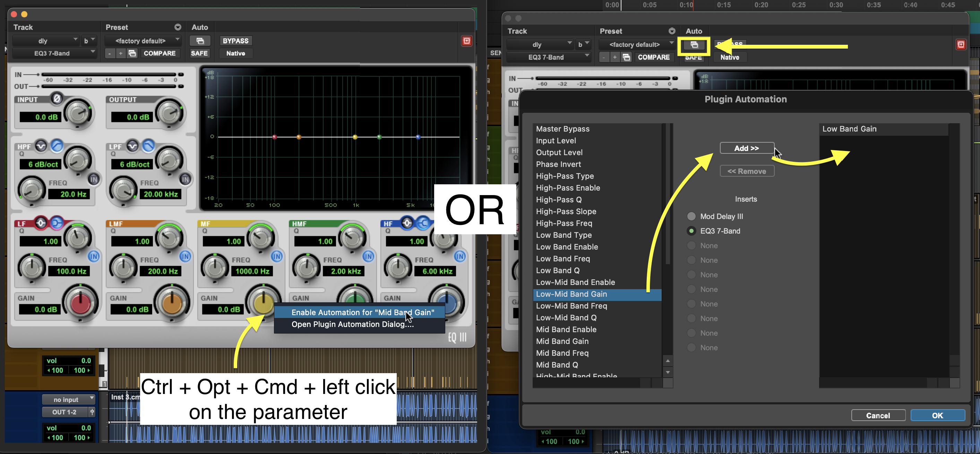Screen dimensions: 980x454
Task: Click OK in Plugin Automation dialog
Action: tap(937, 415)
